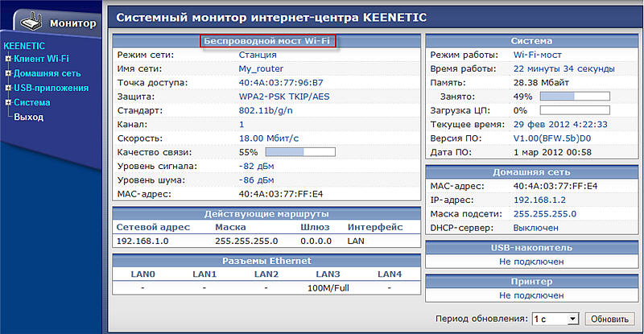
Task: Expand the Домашняя сеть menu section
Action: point(7,73)
